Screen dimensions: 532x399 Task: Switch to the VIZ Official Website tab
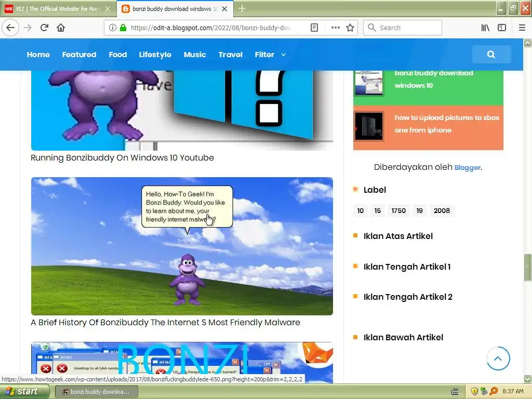(57, 9)
